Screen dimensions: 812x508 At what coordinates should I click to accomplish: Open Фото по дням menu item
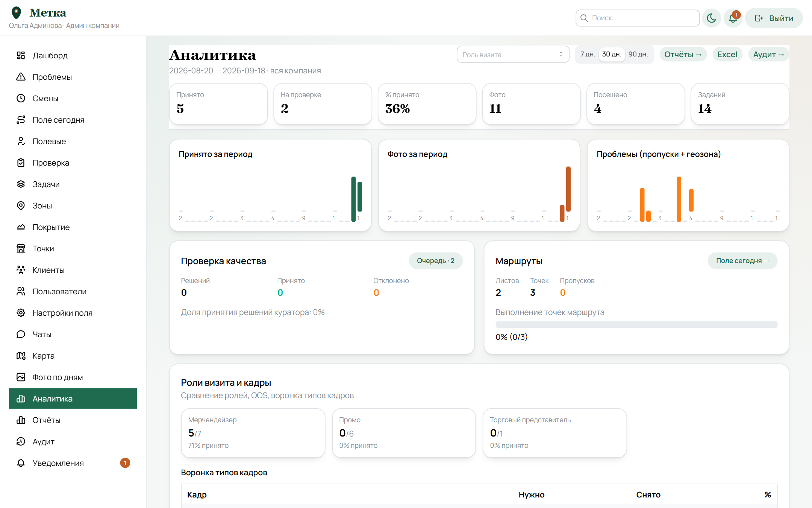click(x=73, y=377)
